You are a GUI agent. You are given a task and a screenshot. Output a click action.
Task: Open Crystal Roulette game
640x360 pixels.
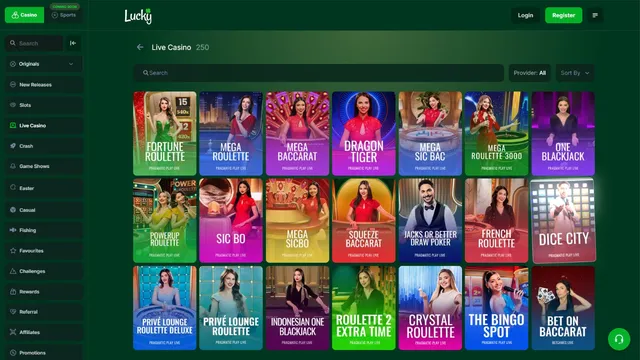[430, 308]
